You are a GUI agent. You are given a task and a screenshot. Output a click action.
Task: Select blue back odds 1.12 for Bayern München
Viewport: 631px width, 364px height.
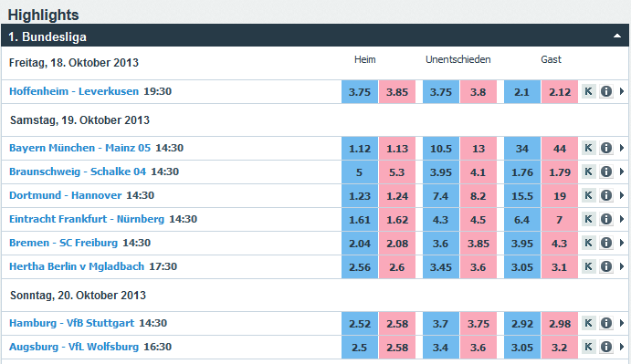pos(360,149)
